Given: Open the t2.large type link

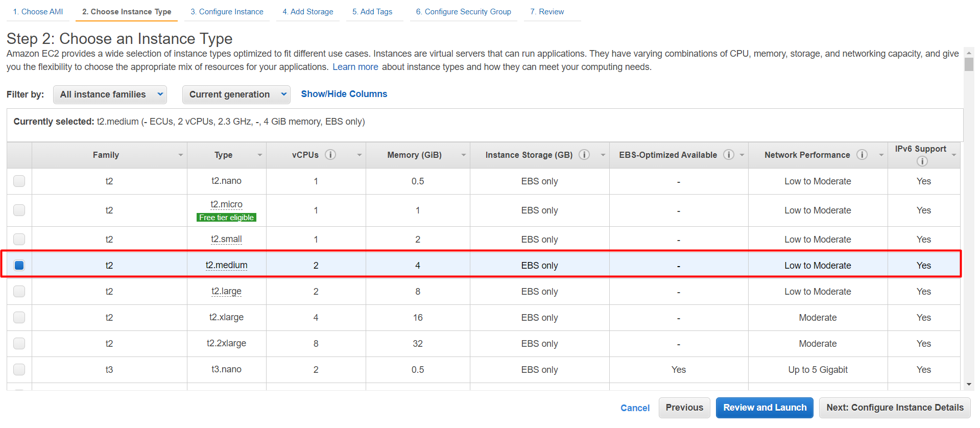Looking at the screenshot, I should tap(227, 291).
